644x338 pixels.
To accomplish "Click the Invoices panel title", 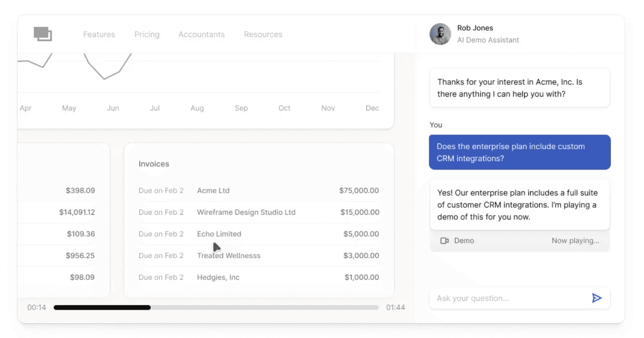I will 153,164.
